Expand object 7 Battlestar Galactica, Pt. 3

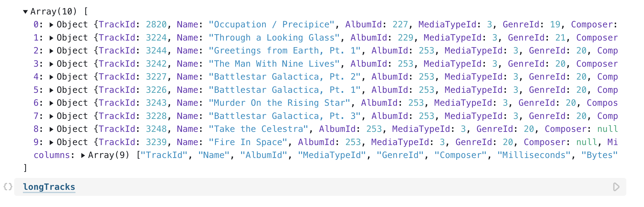(x=52, y=116)
